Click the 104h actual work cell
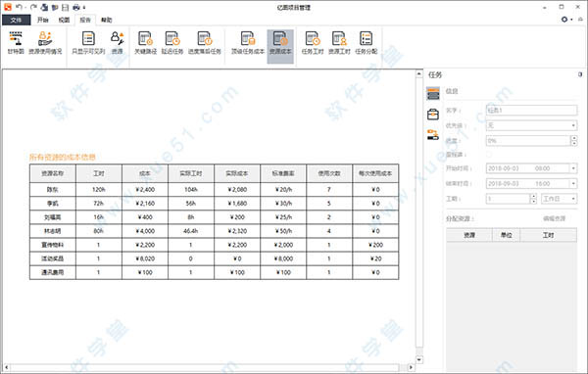 click(x=191, y=190)
